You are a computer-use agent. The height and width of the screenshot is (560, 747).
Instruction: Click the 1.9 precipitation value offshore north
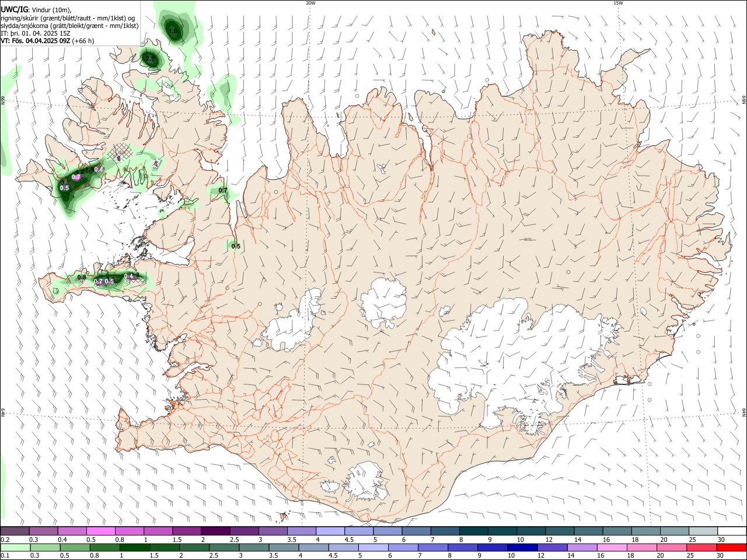click(173, 31)
